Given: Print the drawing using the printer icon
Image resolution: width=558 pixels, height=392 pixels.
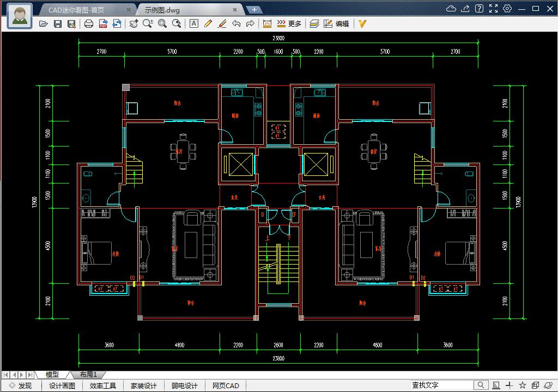Looking at the screenshot, I should (89, 24).
